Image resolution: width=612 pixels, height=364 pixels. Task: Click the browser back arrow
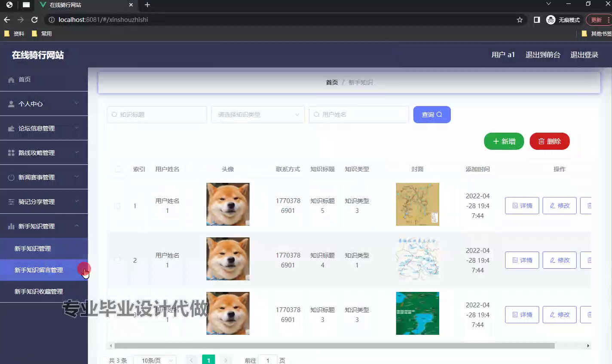coord(7,20)
